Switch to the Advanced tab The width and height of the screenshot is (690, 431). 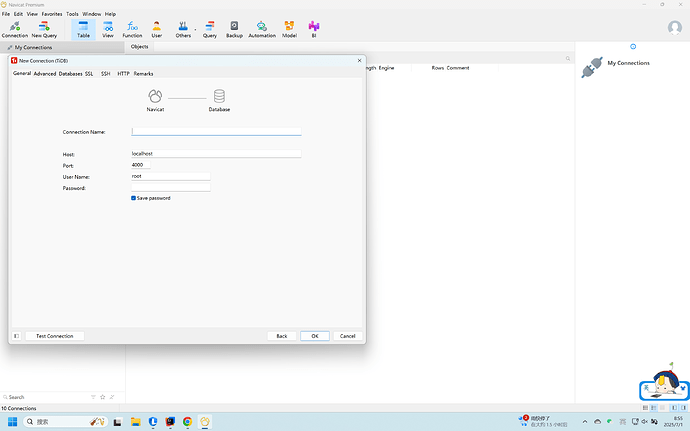point(45,74)
